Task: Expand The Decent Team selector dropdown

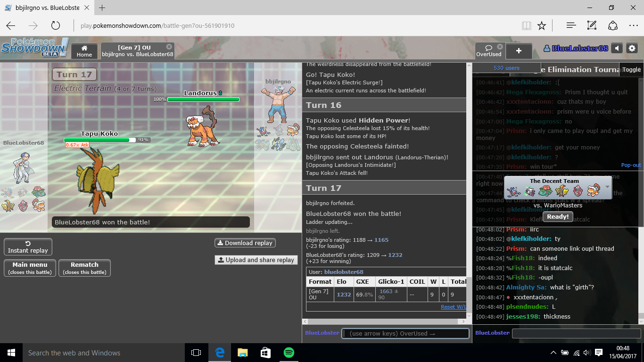Action: [607, 187]
